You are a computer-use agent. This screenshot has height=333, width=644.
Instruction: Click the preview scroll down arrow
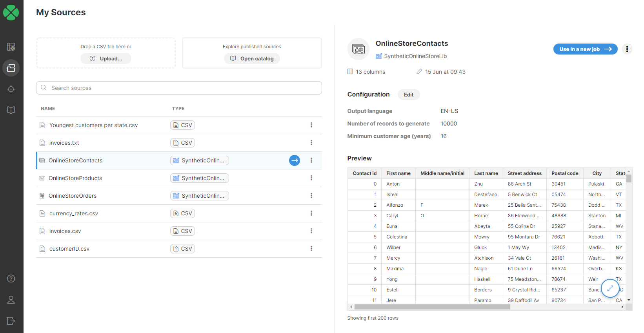pyautogui.click(x=629, y=300)
